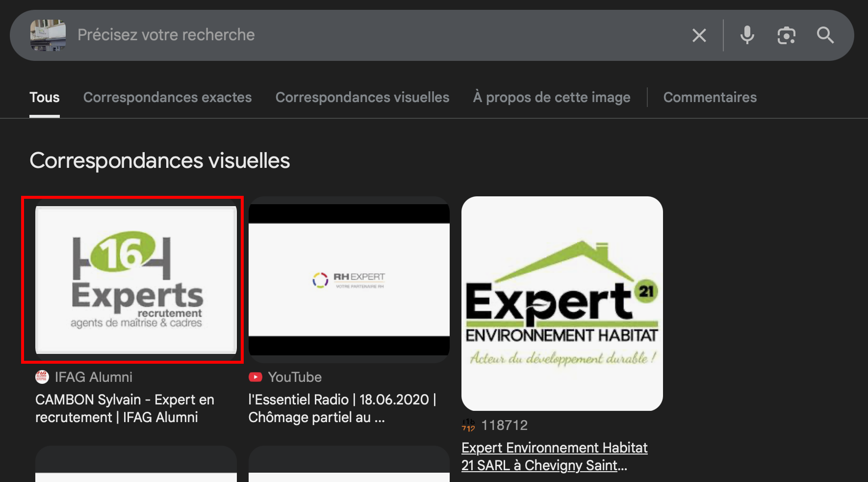Click the 118712 site favicon
Screen dimensions: 868x482
click(x=468, y=425)
